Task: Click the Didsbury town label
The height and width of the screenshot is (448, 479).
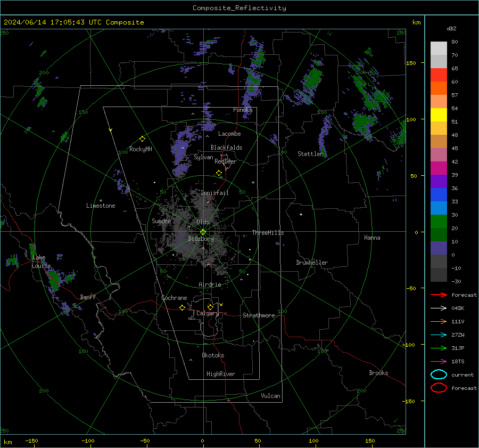Action: coord(201,239)
